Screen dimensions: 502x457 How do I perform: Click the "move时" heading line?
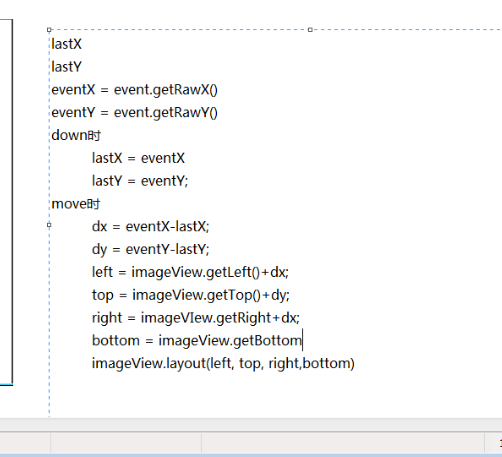(x=76, y=204)
